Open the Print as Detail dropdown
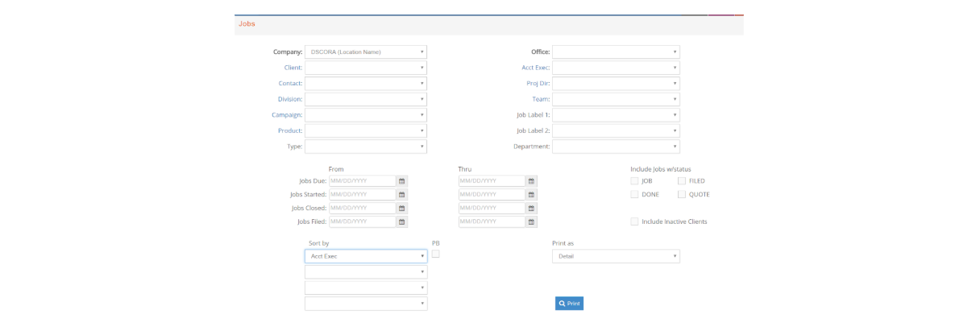Image resolution: width=980 pixels, height=331 pixels. coord(615,256)
